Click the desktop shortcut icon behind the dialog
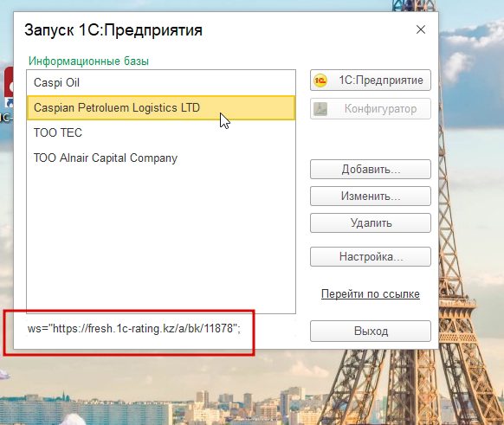The width and height of the screenshot is (504, 425). (x=9, y=87)
